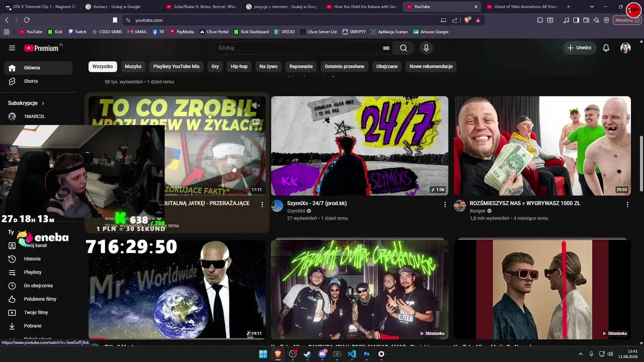Open a new browser tab

click(569, 7)
